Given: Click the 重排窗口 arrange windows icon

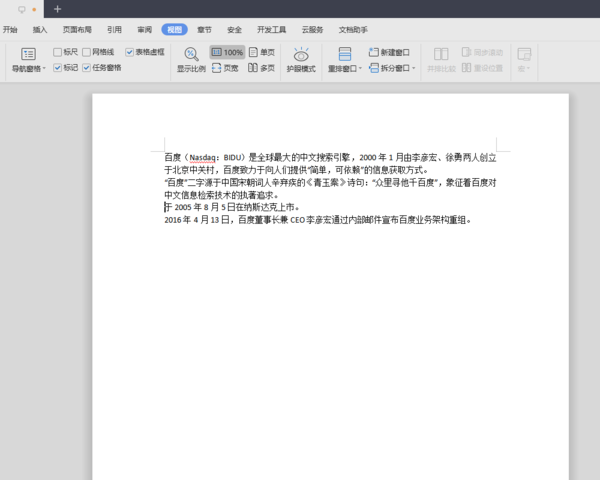Looking at the screenshot, I should (x=345, y=54).
